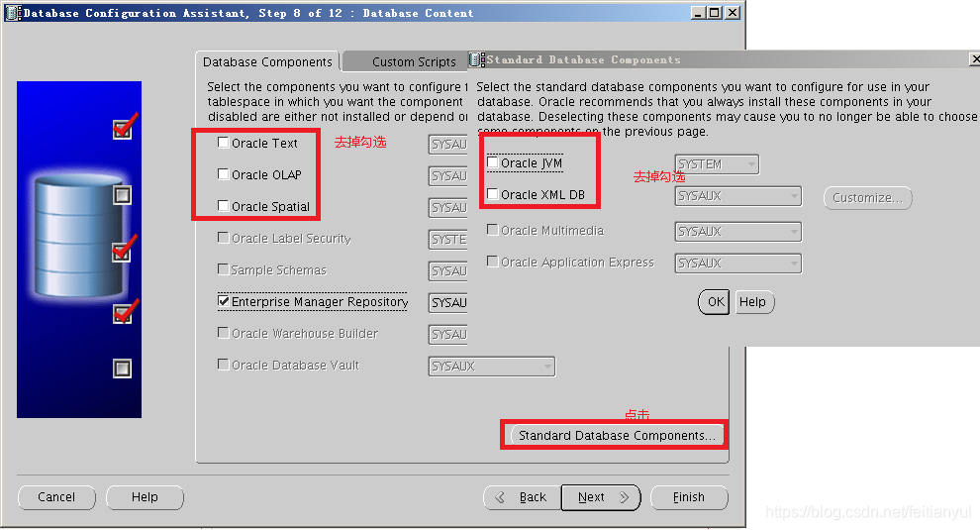Switch to the Database Components tab
The image size is (980, 530).
267,62
